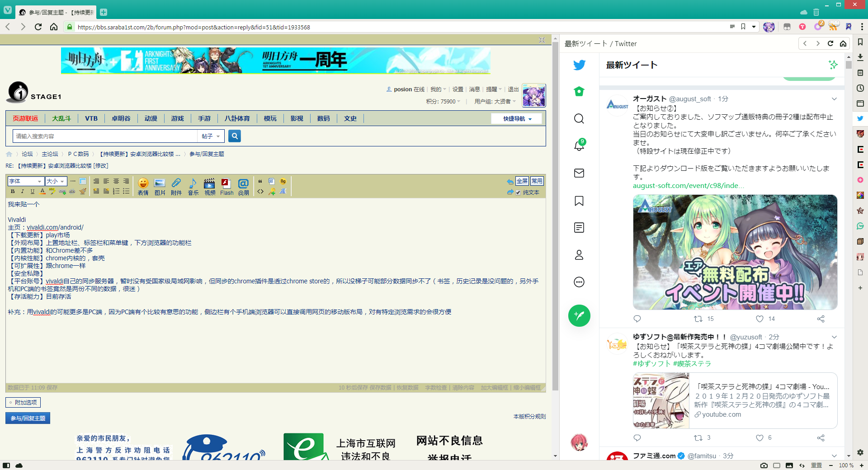Insert an image with the 图片 icon
This screenshot has height=470, width=868.
point(160,187)
